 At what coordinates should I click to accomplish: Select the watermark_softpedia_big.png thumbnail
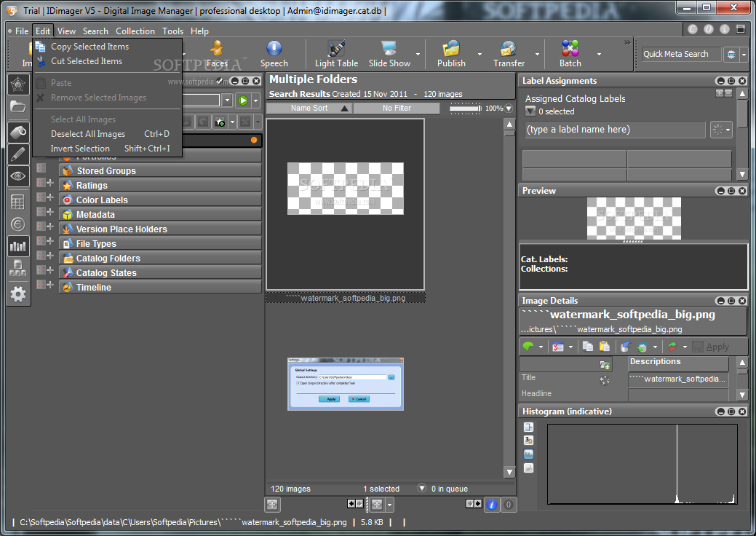coord(345,204)
